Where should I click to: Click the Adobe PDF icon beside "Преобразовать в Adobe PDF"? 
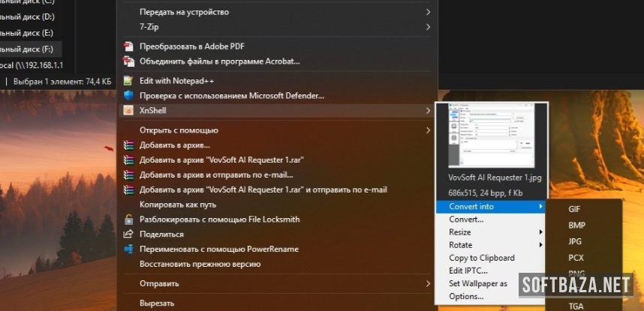coord(128,46)
